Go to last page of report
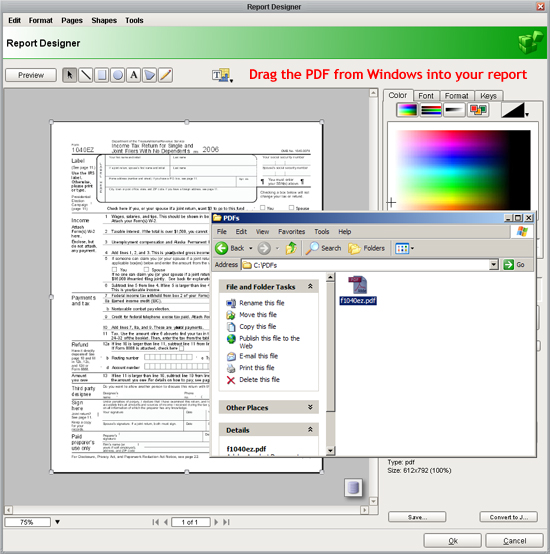Screen dimensions: 550x554 pos(226,522)
